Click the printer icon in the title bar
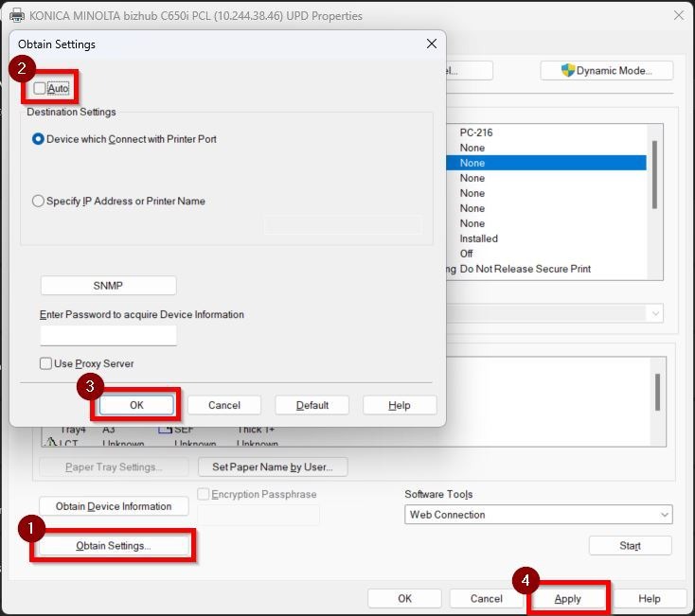Screen dimensions: 695x616 click(x=8, y=15)
